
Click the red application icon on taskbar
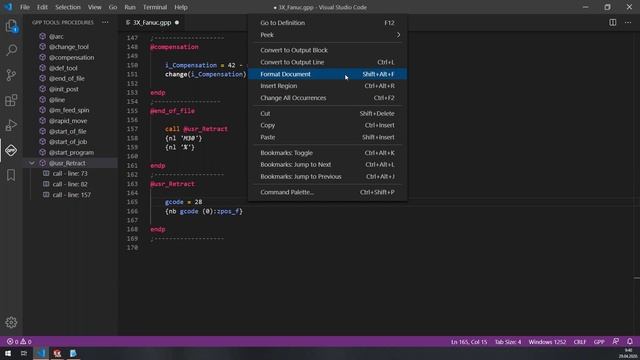pyautogui.click(x=57, y=353)
